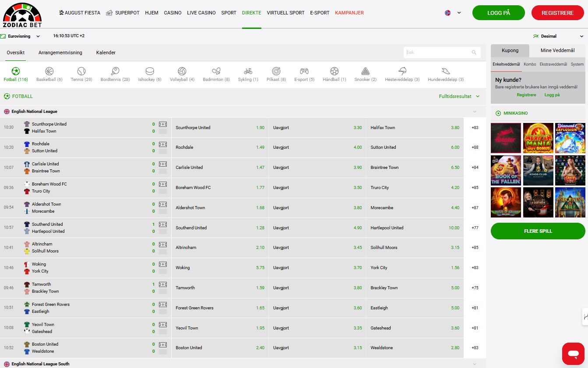Open the red live chat bubble
This screenshot has height=368, width=588.
coord(573,354)
